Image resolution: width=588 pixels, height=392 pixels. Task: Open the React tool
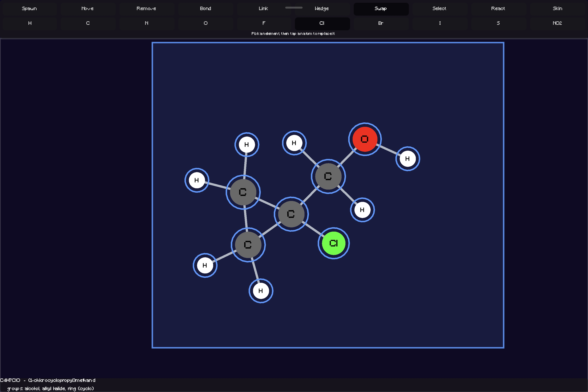tap(498, 9)
